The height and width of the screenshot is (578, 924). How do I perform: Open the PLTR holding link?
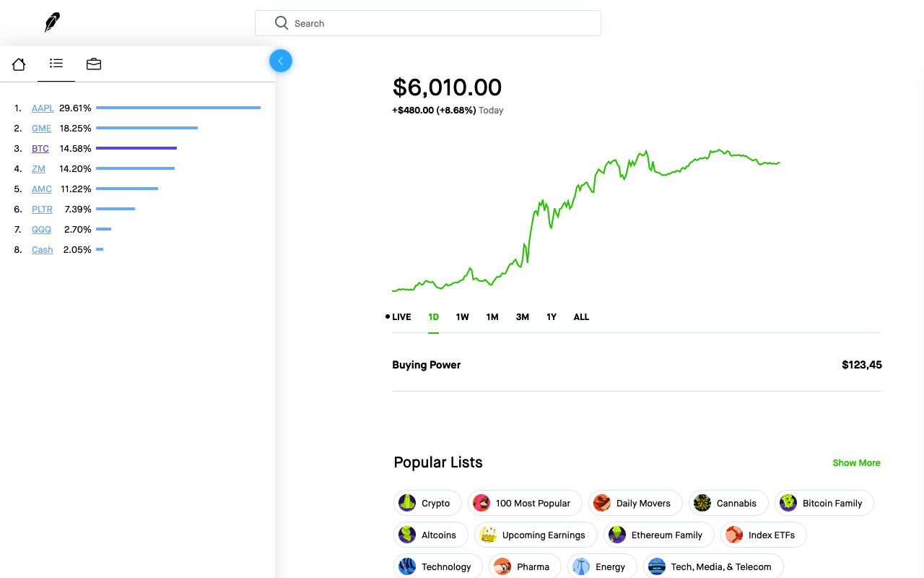(42, 210)
